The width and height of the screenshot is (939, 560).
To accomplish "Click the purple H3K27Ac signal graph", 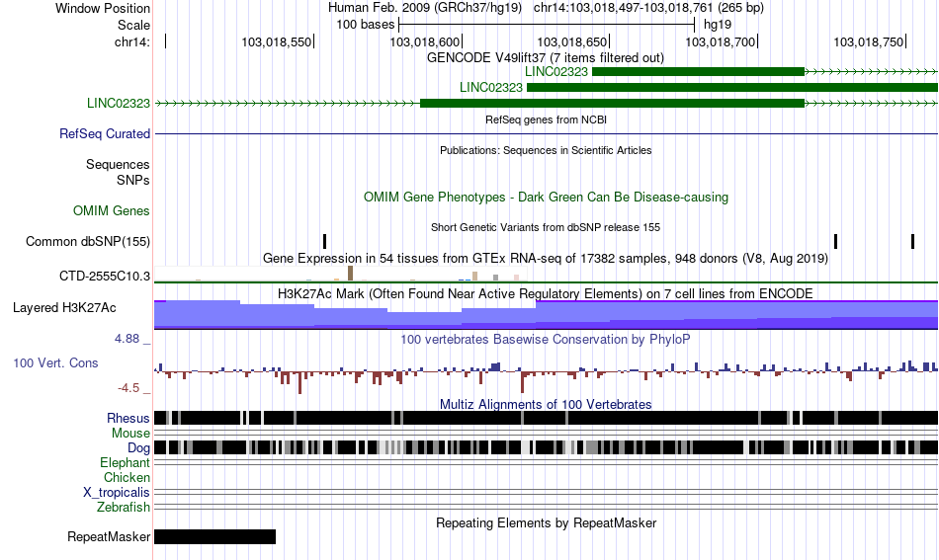I will coord(546,315).
